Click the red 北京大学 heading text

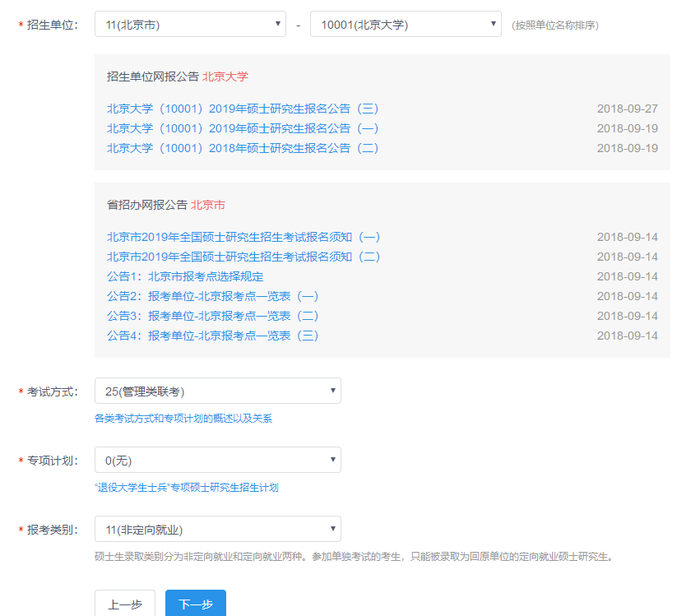(x=225, y=76)
